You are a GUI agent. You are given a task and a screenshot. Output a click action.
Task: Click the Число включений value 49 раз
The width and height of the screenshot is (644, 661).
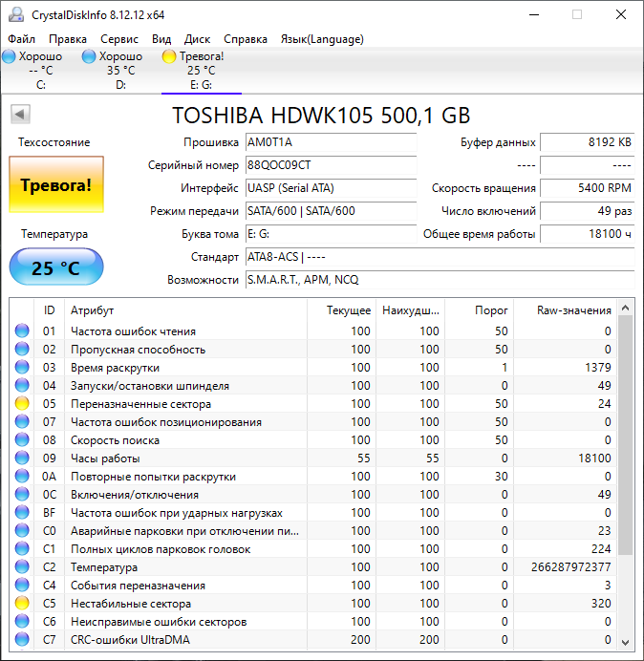point(587,211)
